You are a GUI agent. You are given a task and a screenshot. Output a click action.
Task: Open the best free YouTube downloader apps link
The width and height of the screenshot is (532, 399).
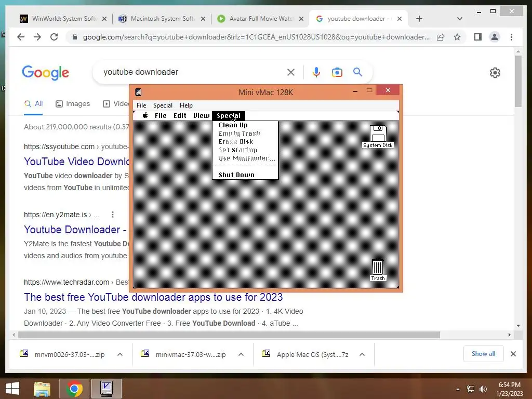(153, 297)
